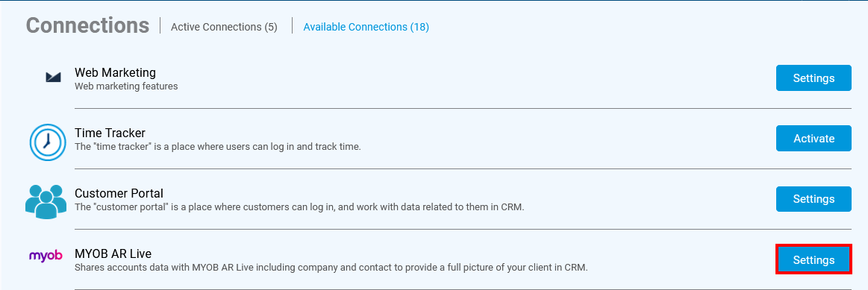Screen dimensions: 868x290
Task: Select the Time Tracker title
Action: tap(110, 133)
